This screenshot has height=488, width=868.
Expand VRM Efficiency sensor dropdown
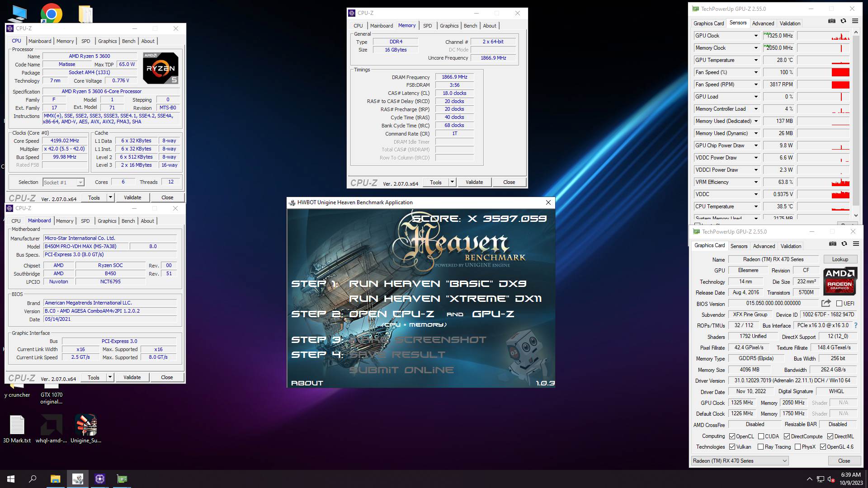point(755,182)
